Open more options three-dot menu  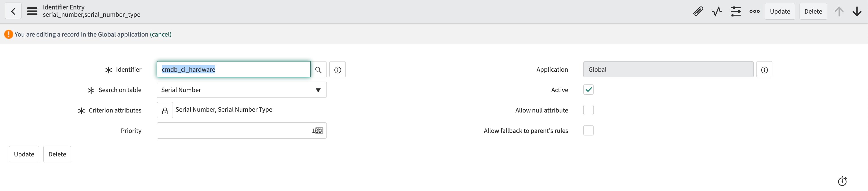click(755, 11)
